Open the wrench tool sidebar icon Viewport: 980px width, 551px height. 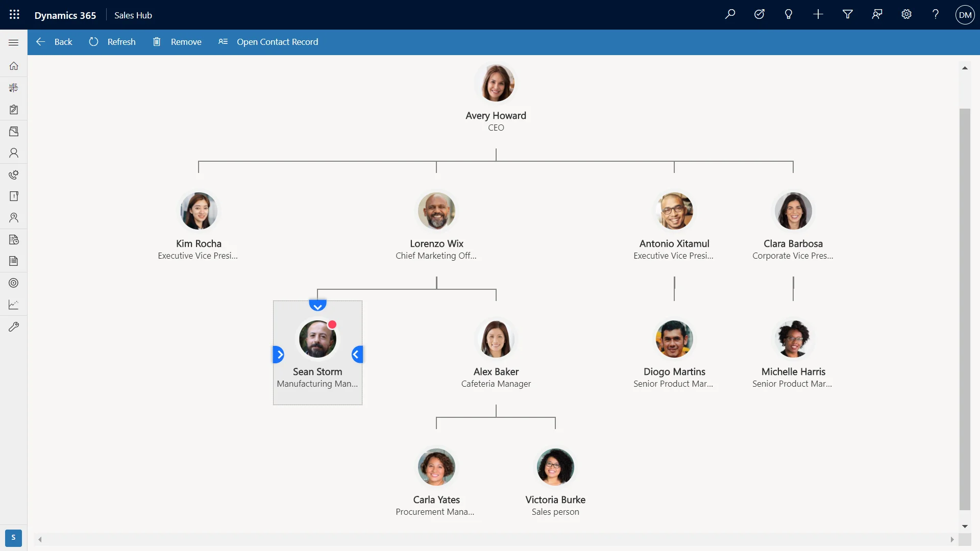[x=14, y=327]
